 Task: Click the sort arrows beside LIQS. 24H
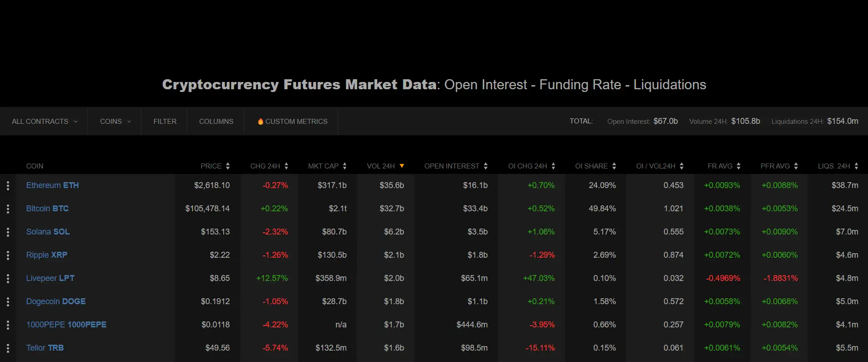pos(856,166)
